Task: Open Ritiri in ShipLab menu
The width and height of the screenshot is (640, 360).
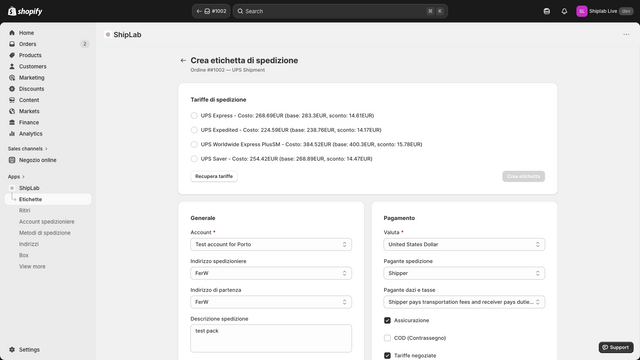Action: coord(24,211)
